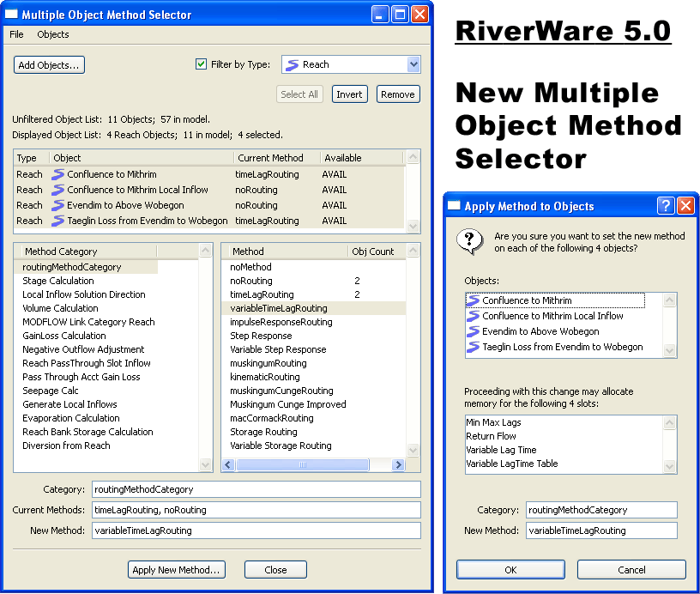Click down arrow of object table scrollbar

pos(413,227)
